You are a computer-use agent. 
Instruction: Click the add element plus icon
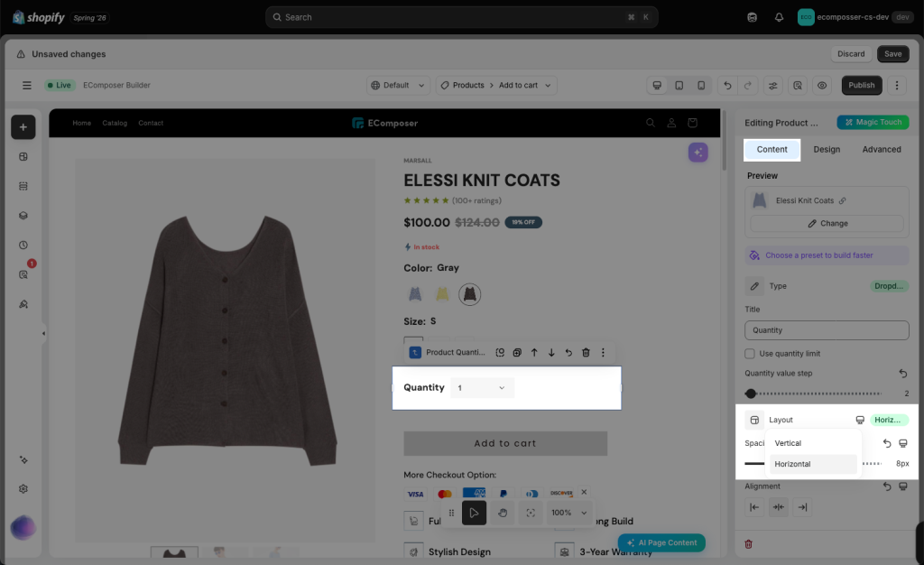23,127
